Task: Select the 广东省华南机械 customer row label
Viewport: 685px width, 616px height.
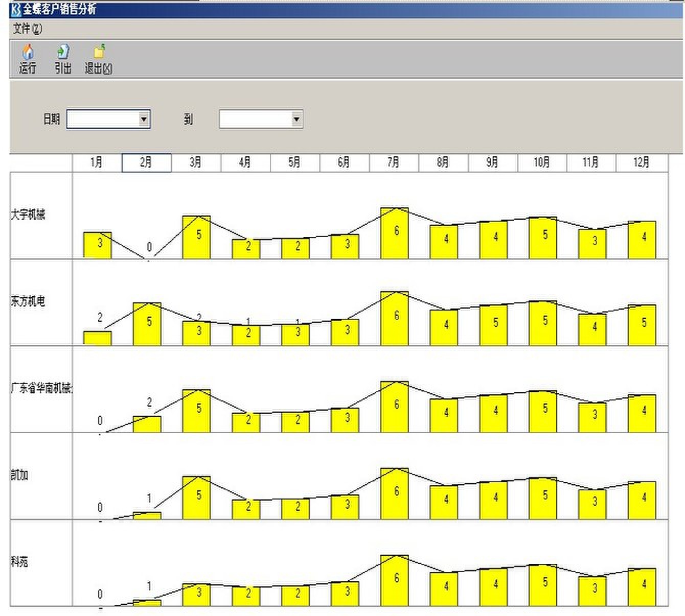Action: pos(41,388)
